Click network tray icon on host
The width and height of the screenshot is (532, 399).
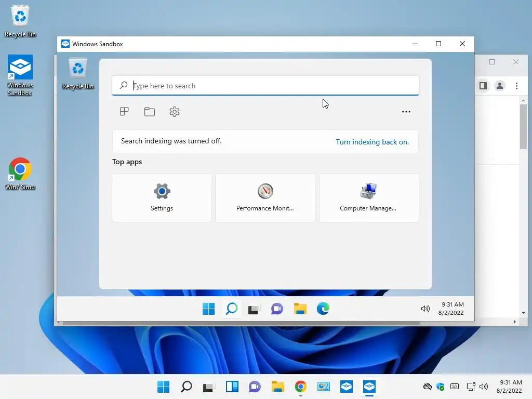(471, 387)
